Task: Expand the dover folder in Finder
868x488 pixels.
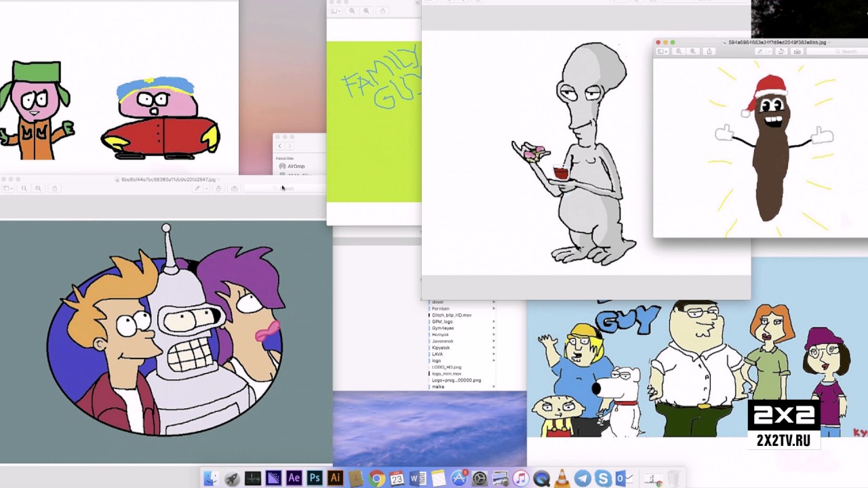Action: tap(494, 302)
